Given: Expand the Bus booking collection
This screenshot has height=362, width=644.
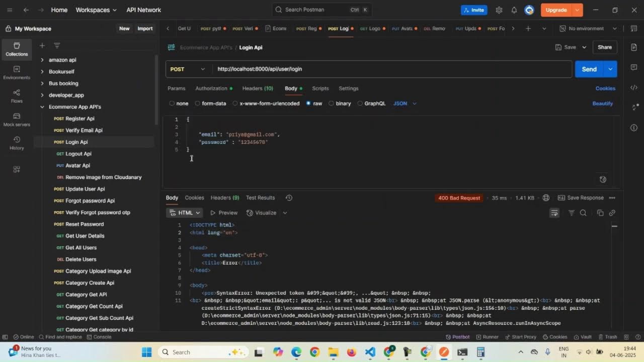Looking at the screenshot, I should [x=42, y=83].
